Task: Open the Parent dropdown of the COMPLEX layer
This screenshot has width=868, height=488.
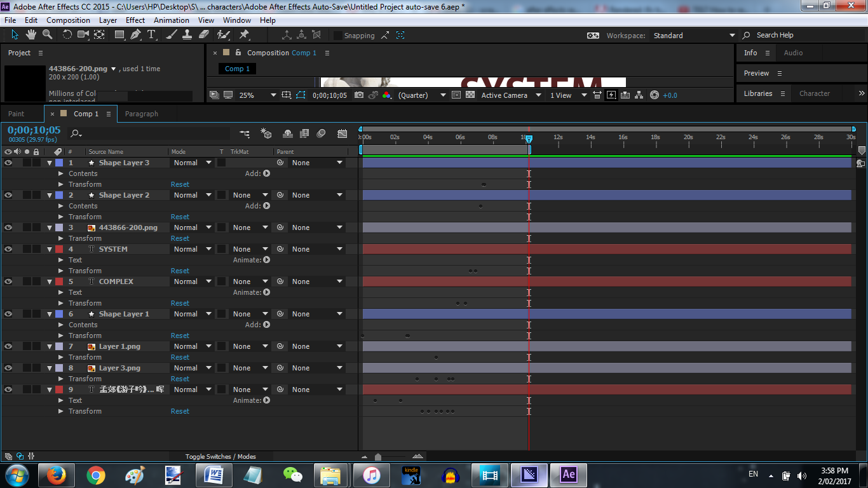Action: coord(316,281)
